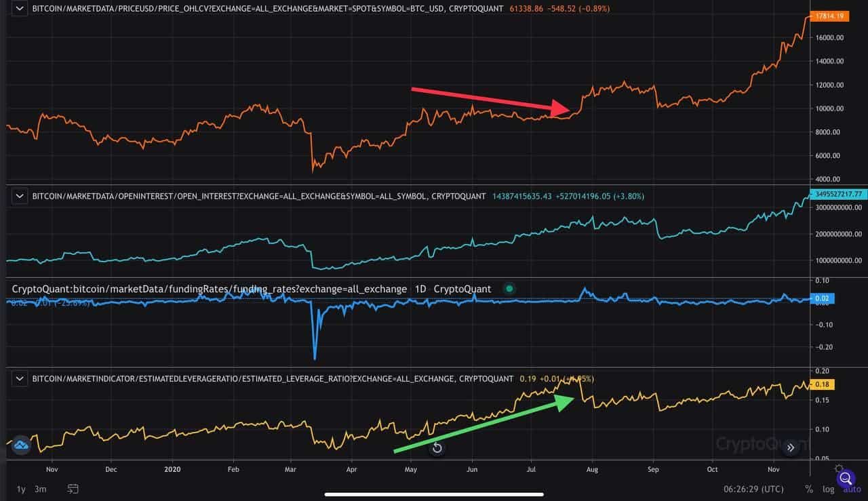Click the Aug label on the time axis
Screen dimensions: 868x501
point(593,468)
